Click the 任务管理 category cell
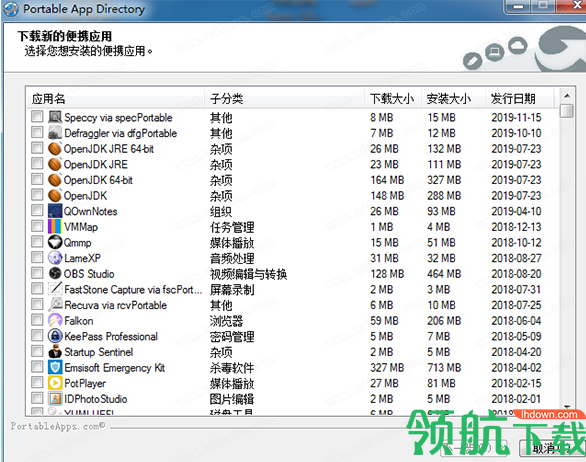Screen dimensions: 586x462 tap(232, 227)
